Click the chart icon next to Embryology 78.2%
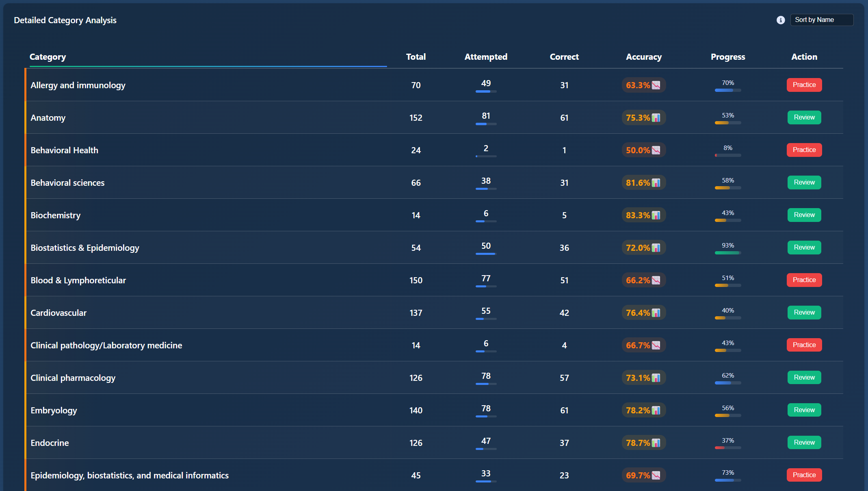 (x=656, y=410)
